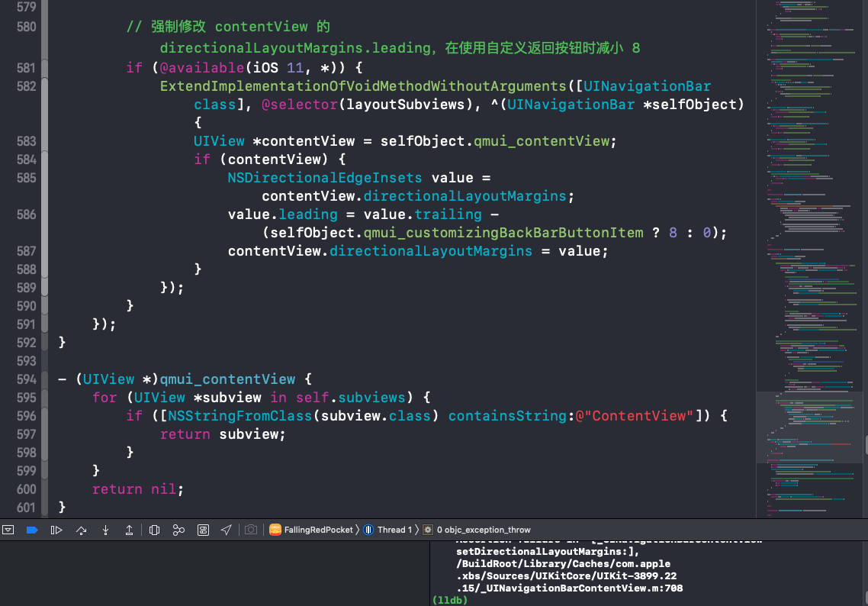
Task: Click the (lldb) prompt in the console
Action: tap(450, 600)
